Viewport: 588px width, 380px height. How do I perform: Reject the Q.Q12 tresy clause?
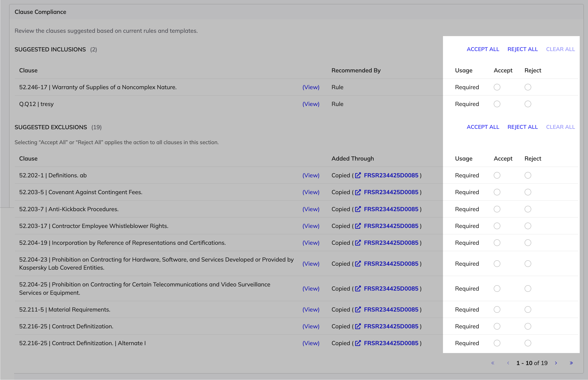[x=528, y=104]
